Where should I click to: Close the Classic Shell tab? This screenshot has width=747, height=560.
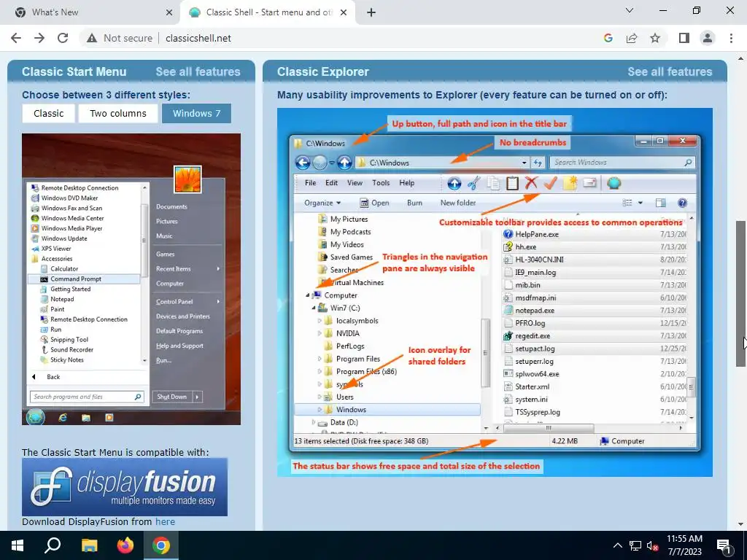344,12
